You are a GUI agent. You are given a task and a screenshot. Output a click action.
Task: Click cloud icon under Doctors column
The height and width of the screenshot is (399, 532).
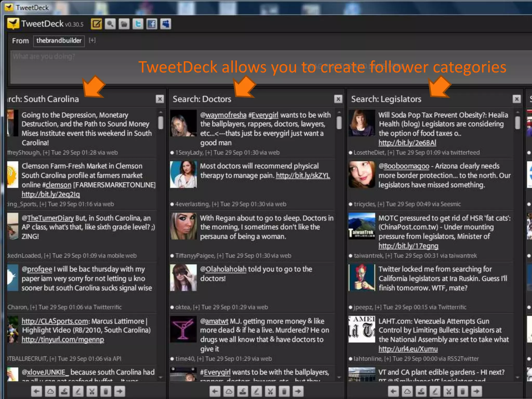coord(229,391)
